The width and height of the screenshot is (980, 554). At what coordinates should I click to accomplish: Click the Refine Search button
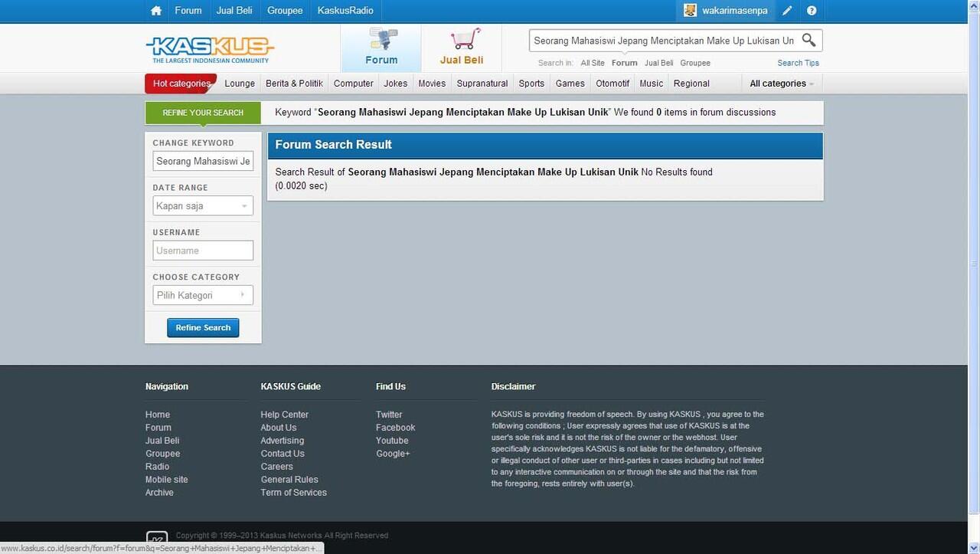203,328
